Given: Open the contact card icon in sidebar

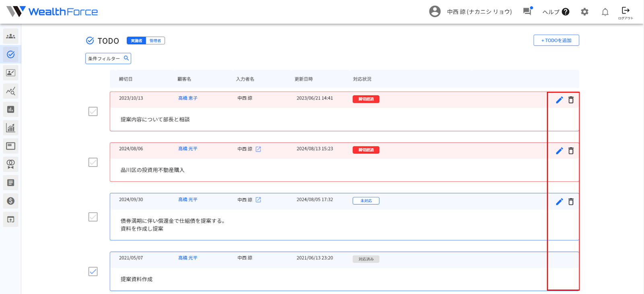Looking at the screenshot, I should point(11,73).
